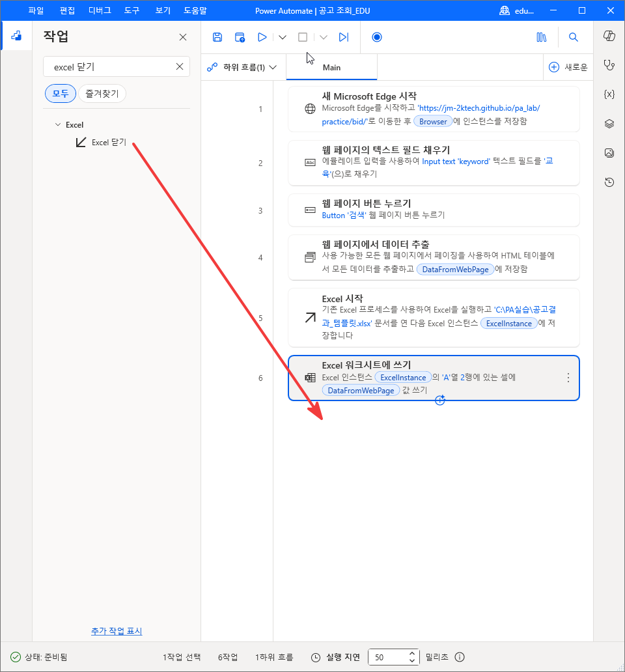Click the Save flow icon

coord(217,37)
